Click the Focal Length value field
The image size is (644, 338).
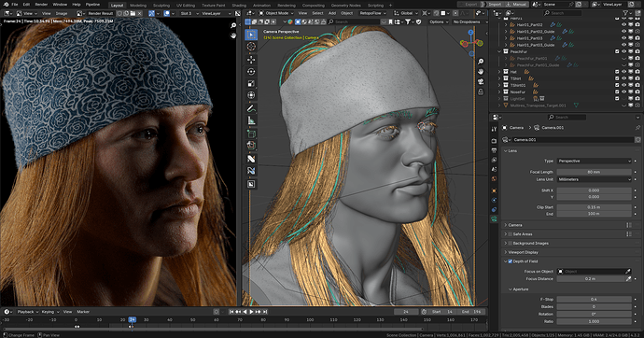[x=594, y=172]
